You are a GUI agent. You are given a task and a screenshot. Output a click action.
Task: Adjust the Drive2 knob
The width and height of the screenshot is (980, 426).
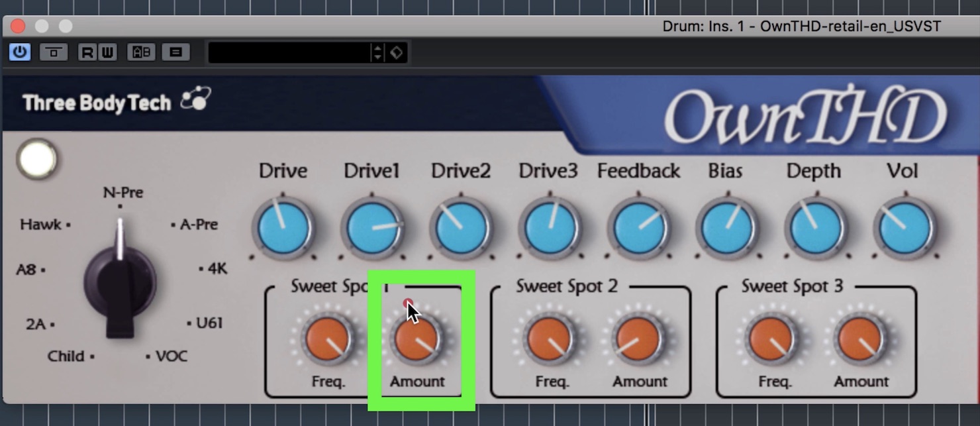(x=461, y=229)
